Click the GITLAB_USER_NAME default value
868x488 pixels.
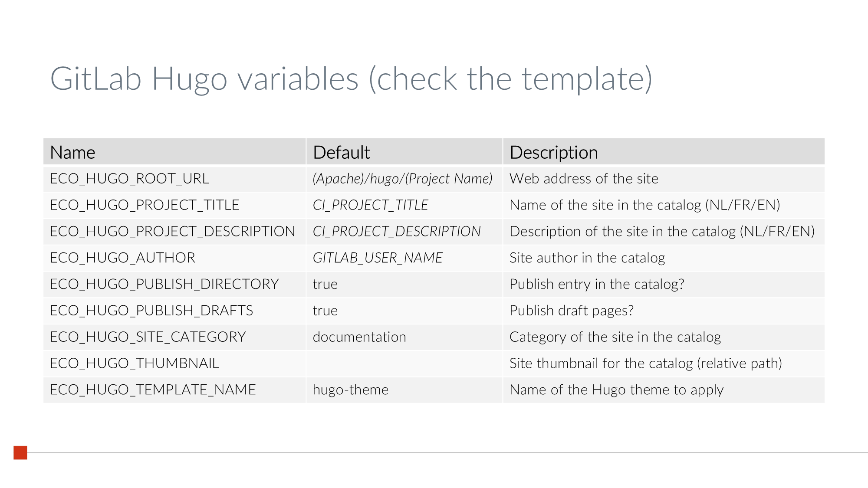(x=378, y=258)
